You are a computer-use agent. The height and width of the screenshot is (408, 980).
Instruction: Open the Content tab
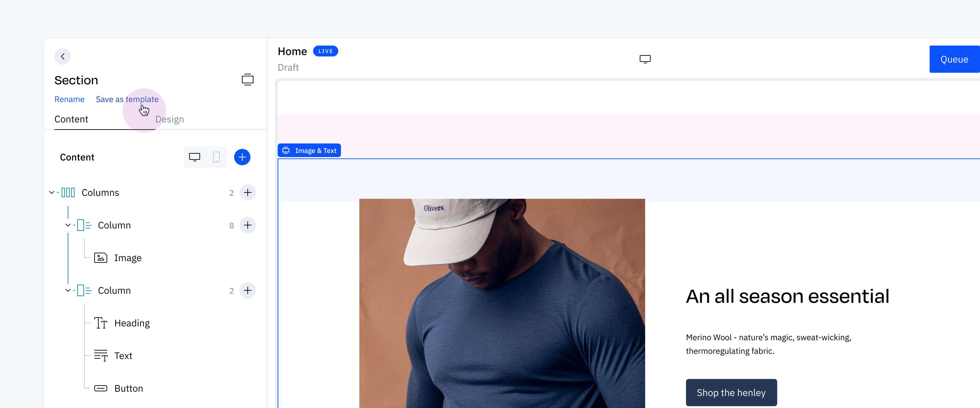point(71,119)
